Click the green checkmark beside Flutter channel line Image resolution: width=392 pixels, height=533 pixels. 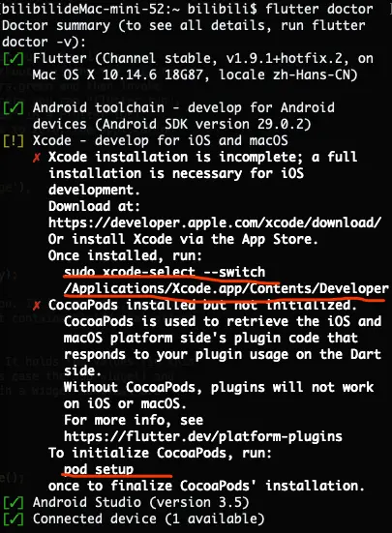pyautogui.click(x=14, y=59)
